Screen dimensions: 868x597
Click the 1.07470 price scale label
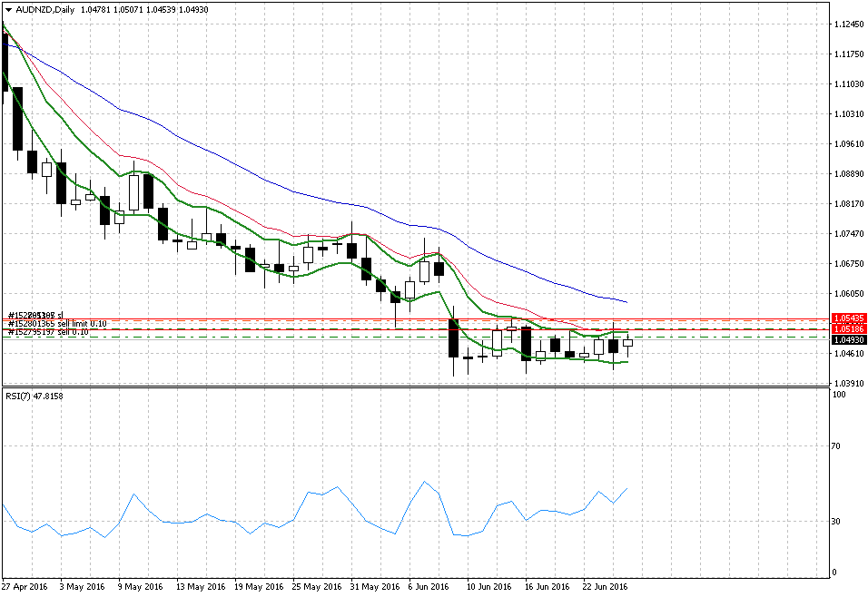(849, 234)
